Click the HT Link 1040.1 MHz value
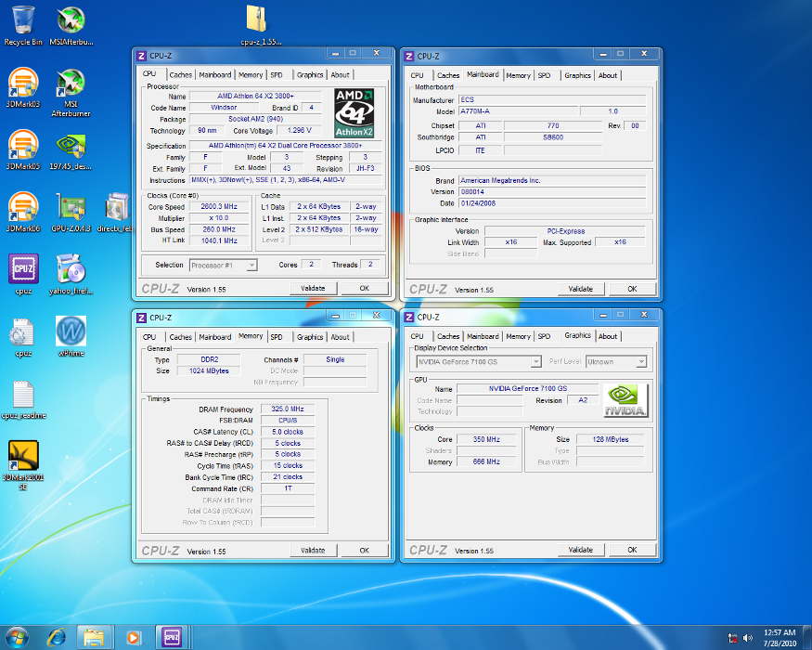 pyautogui.click(x=219, y=240)
